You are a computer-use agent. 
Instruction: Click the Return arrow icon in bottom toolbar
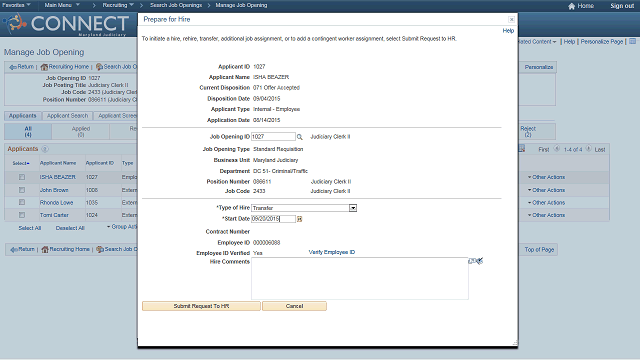(14, 249)
